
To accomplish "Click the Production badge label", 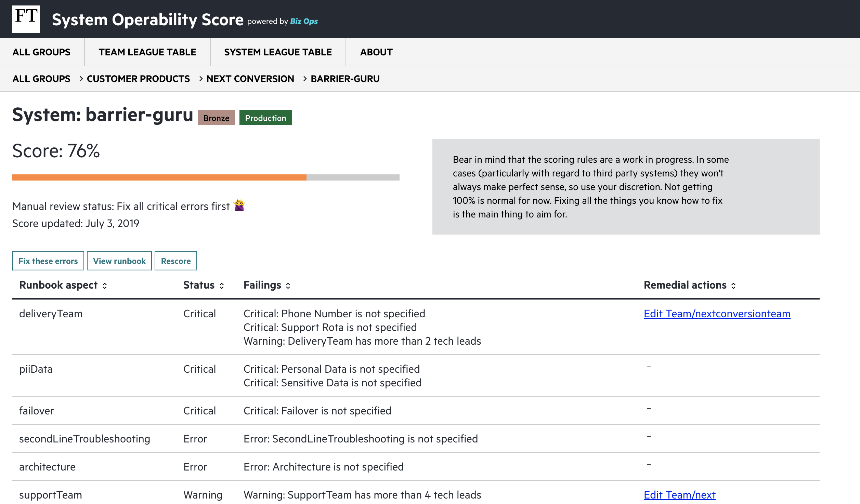I will 265,118.
